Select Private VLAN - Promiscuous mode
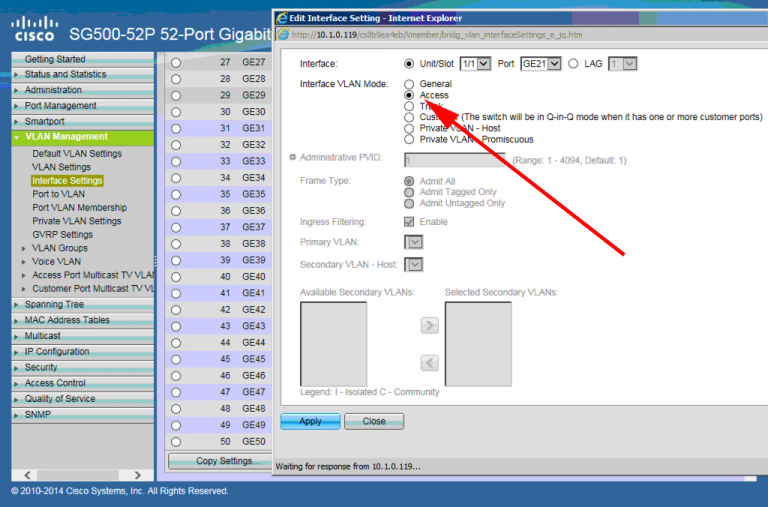This screenshot has width=768, height=507. coord(409,140)
